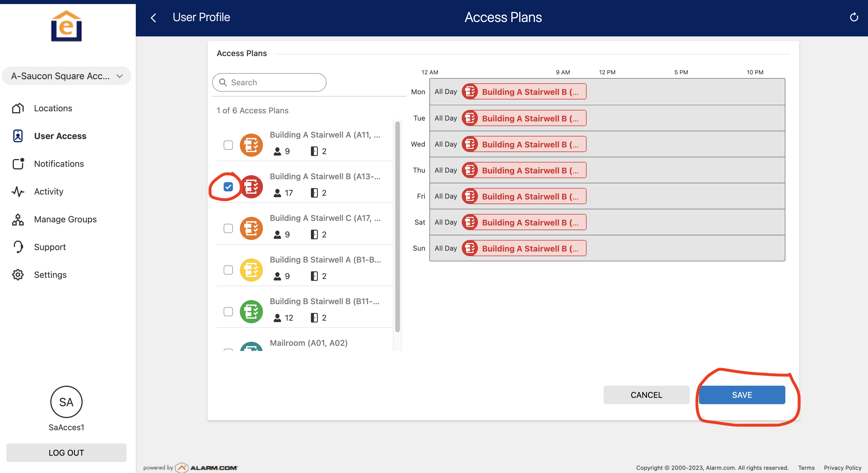Click the eDoorways house logo

(66, 26)
